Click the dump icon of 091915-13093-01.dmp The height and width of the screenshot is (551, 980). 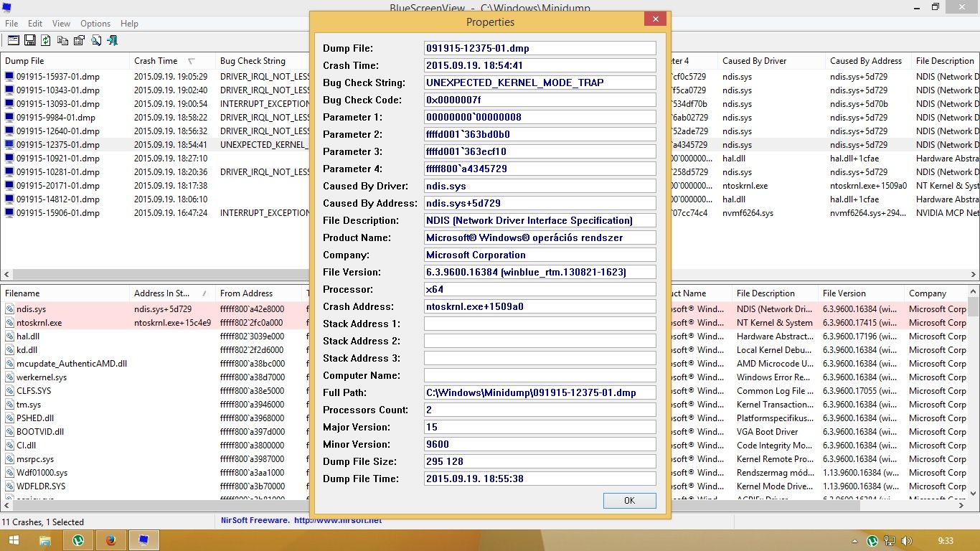[9, 104]
